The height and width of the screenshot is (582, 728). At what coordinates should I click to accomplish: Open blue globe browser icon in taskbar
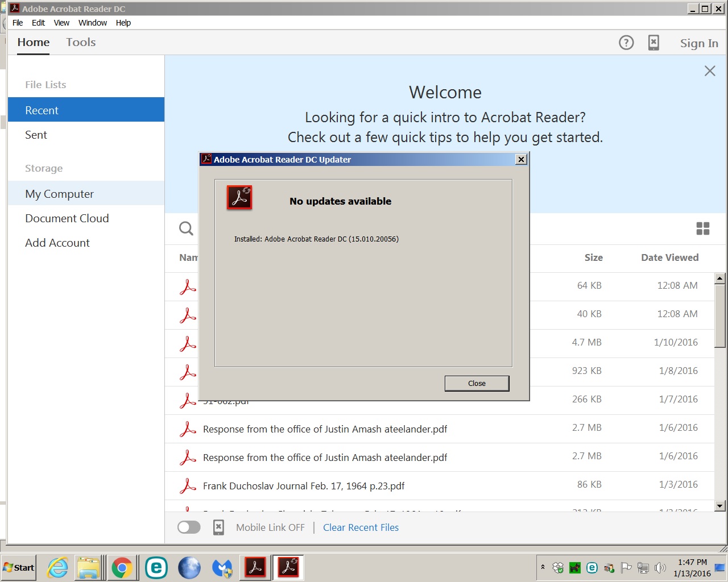point(189,567)
